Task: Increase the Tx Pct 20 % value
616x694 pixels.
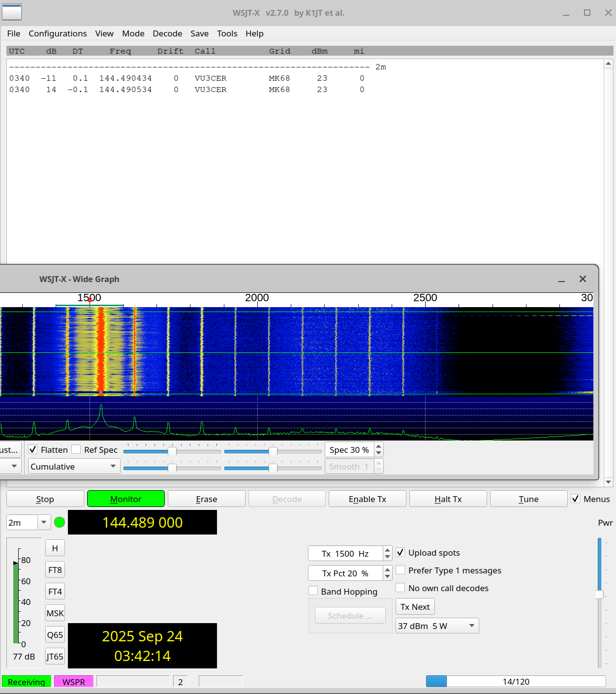Action: 388,569
